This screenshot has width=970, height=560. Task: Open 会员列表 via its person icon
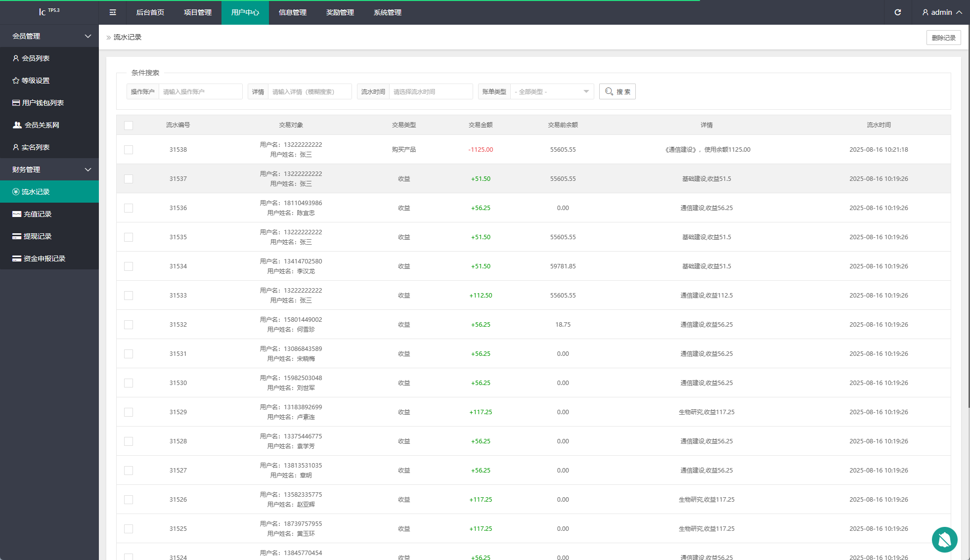coord(16,58)
